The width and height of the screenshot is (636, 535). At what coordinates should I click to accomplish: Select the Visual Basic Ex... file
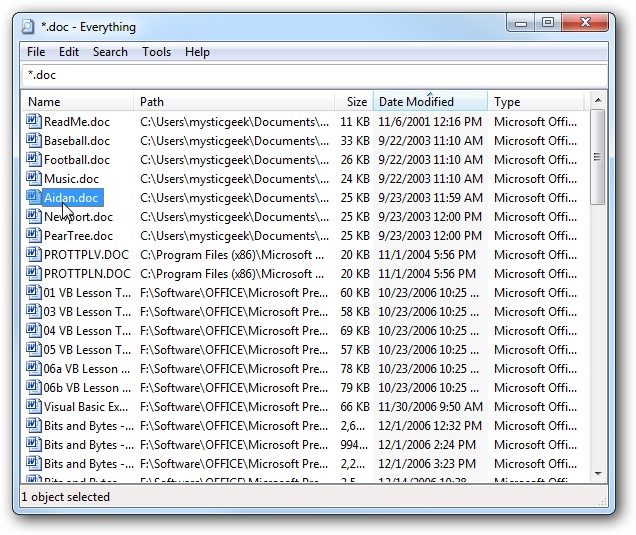tap(86, 407)
